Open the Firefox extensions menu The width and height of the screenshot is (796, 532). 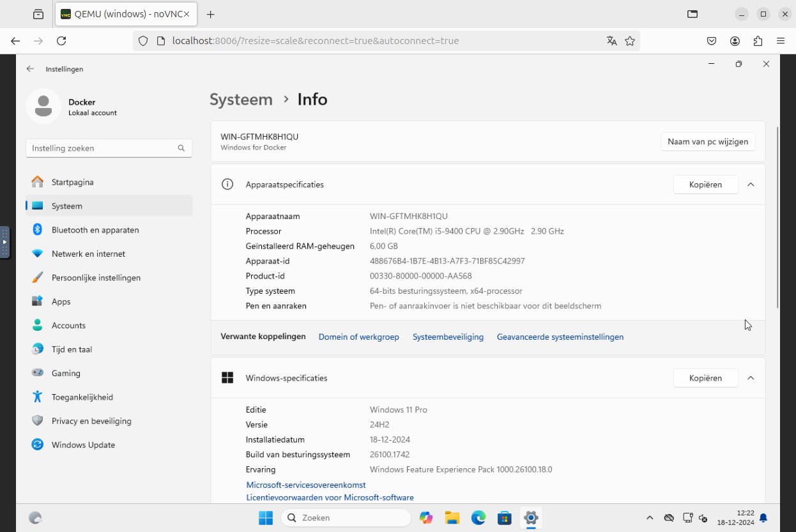coord(758,41)
